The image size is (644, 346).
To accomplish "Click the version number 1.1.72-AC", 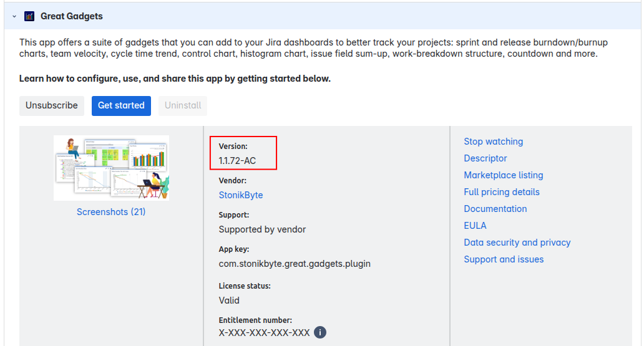I will [x=237, y=161].
